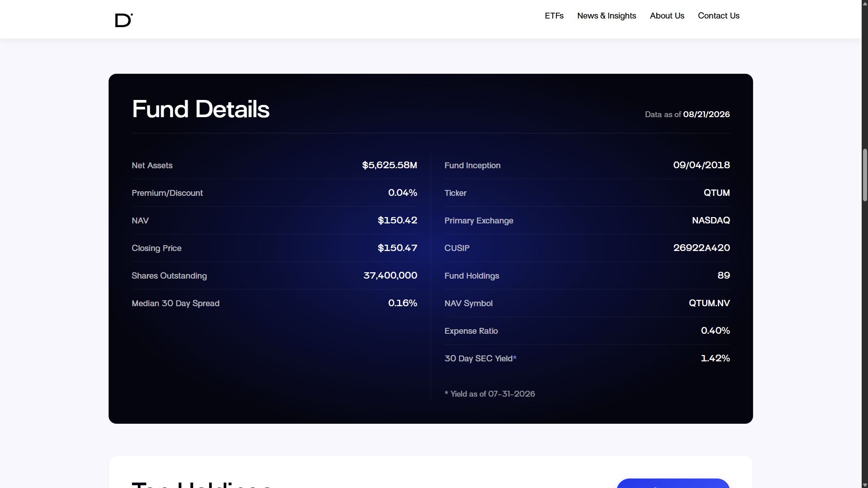Screen dimensions: 868x488
Task: Click NAV Symbol value QTUM.NV
Action: [709, 303]
